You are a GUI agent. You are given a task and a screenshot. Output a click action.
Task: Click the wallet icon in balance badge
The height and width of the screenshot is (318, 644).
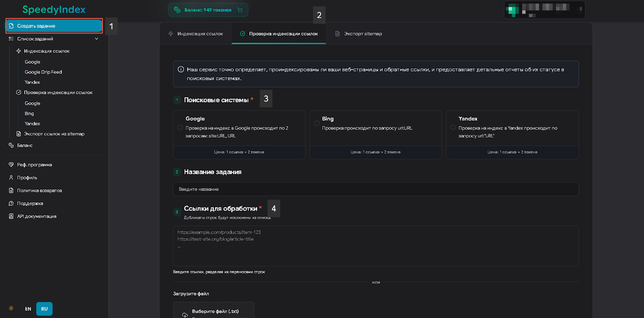pos(177,10)
